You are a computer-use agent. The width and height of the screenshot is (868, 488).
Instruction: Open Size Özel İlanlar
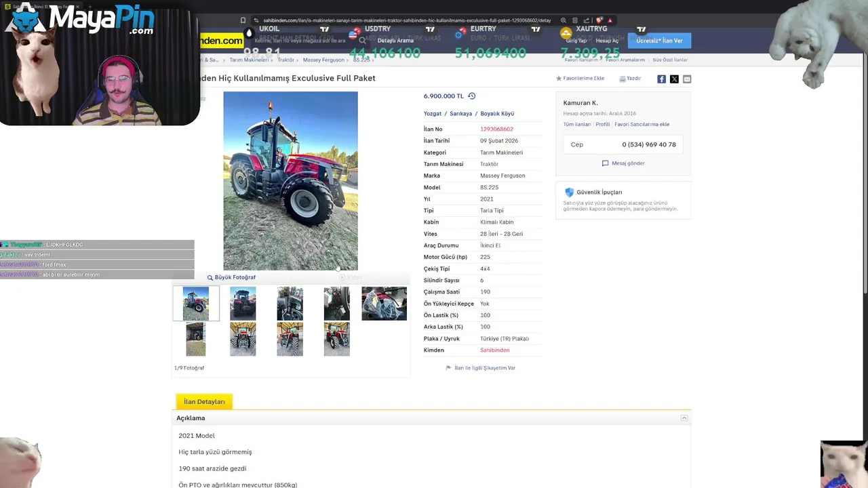pyautogui.click(x=670, y=60)
